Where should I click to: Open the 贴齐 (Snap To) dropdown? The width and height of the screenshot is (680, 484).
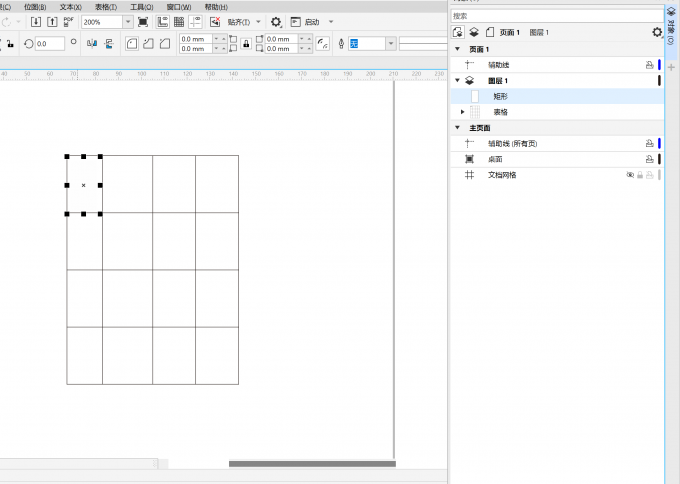tap(258, 22)
